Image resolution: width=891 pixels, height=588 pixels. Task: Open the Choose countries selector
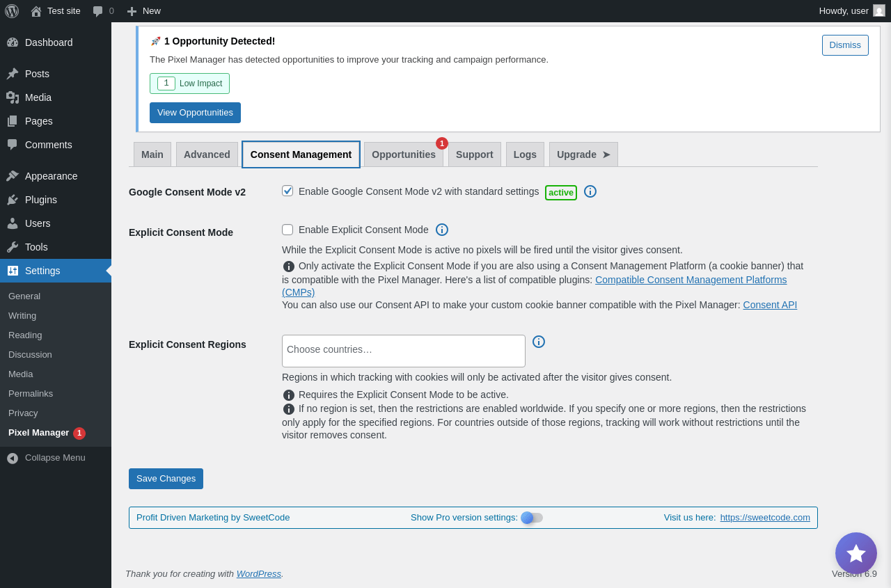coord(404,351)
